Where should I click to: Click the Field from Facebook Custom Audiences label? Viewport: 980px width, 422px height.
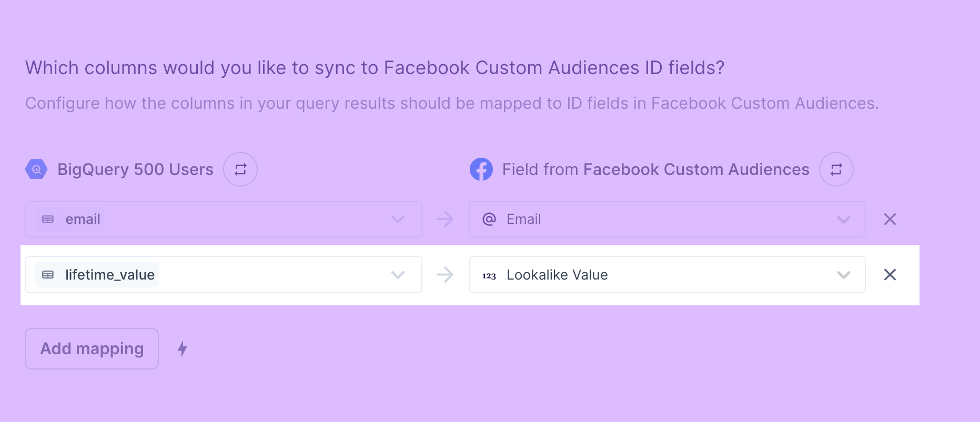tap(656, 170)
